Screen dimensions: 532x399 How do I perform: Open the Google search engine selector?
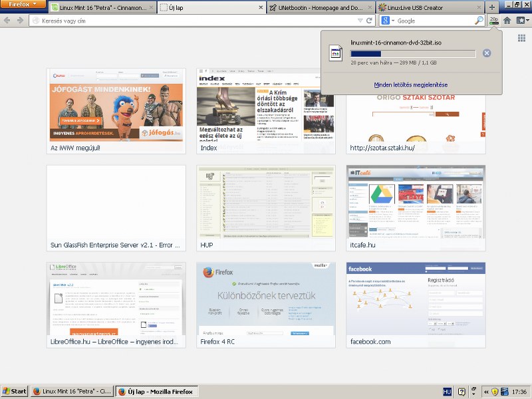coord(388,21)
